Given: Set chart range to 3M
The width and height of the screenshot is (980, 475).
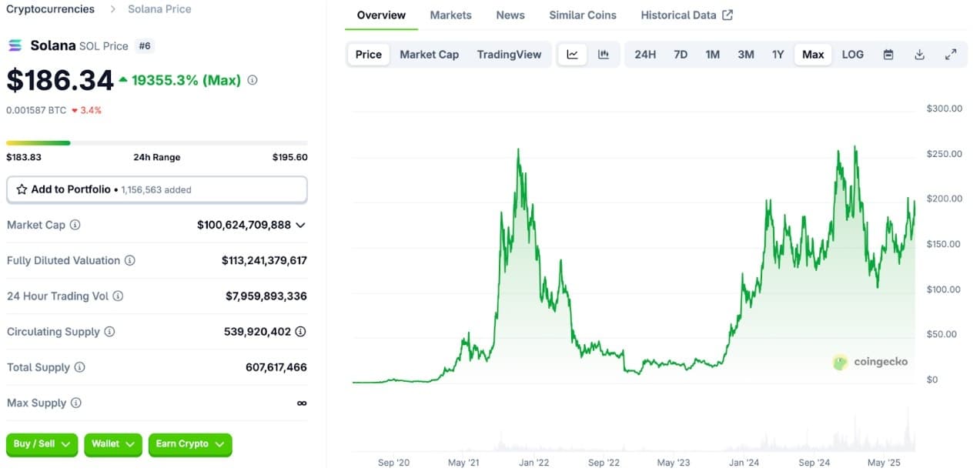Looking at the screenshot, I should tap(746, 55).
